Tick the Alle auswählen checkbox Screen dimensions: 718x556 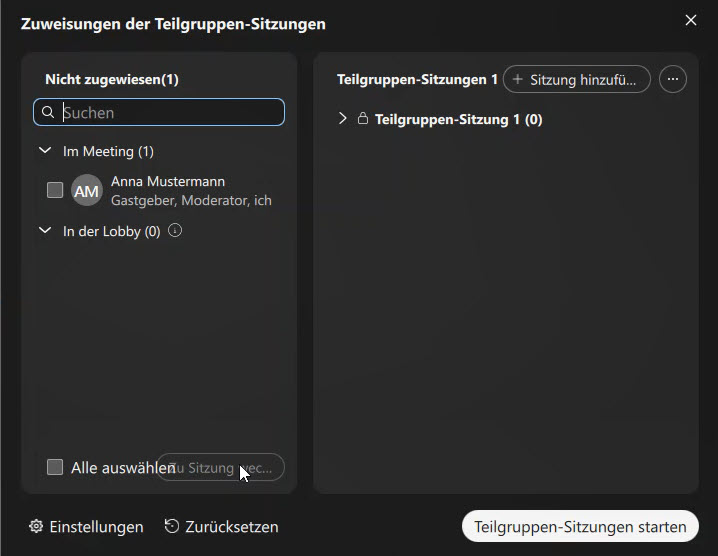pyautogui.click(x=55, y=467)
